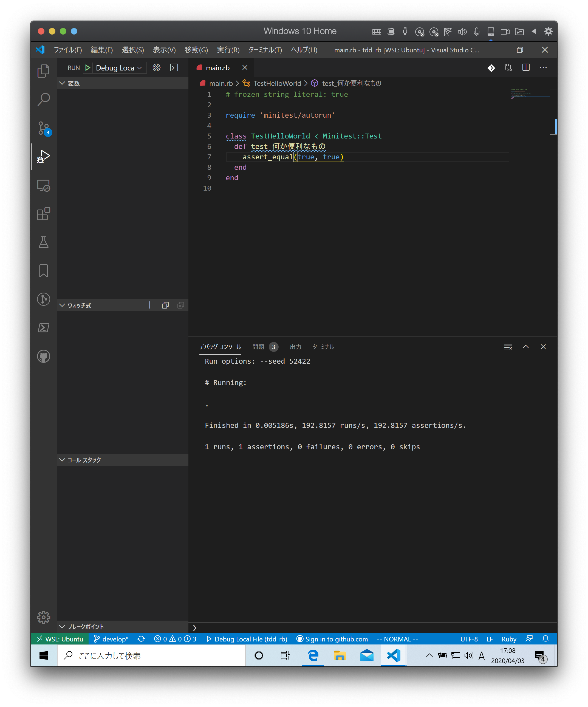Open the ターミナル(T) menu
Viewport: 588px width, 707px height.
click(x=265, y=50)
